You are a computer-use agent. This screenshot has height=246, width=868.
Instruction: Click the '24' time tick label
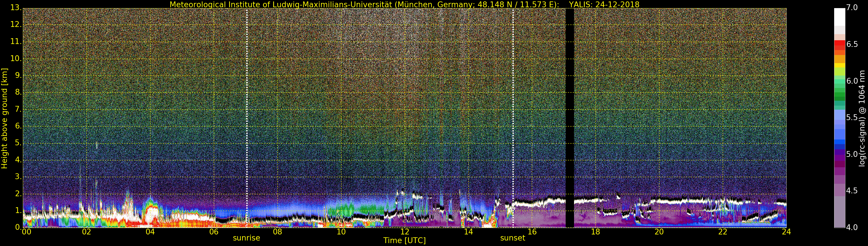[x=786, y=232]
